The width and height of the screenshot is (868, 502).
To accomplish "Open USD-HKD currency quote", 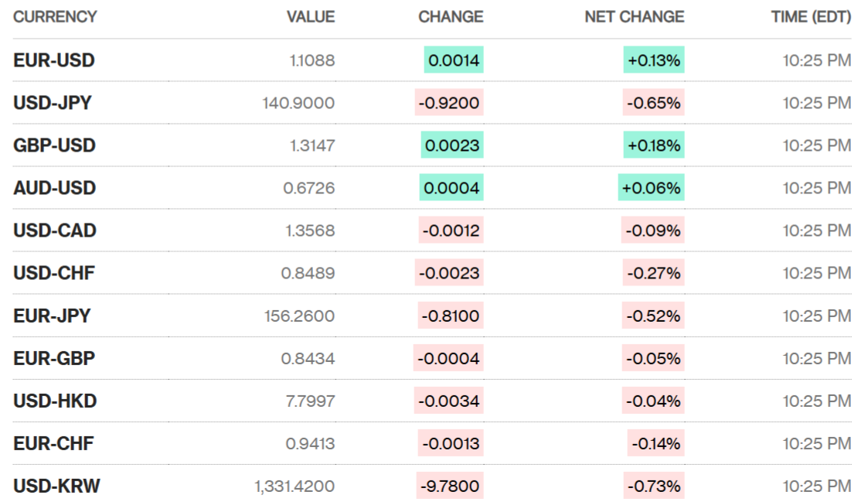I will pyautogui.click(x=55, y=401).
